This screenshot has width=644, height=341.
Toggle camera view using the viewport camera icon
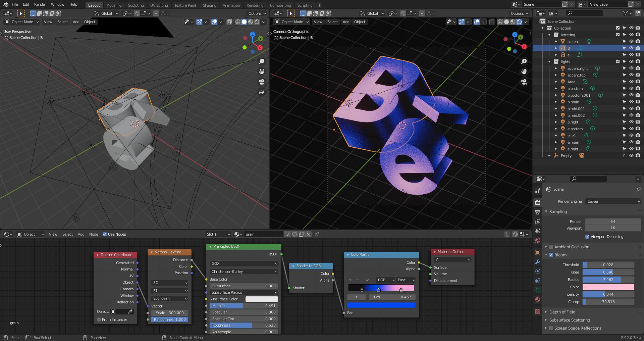(x=262, y=82)
